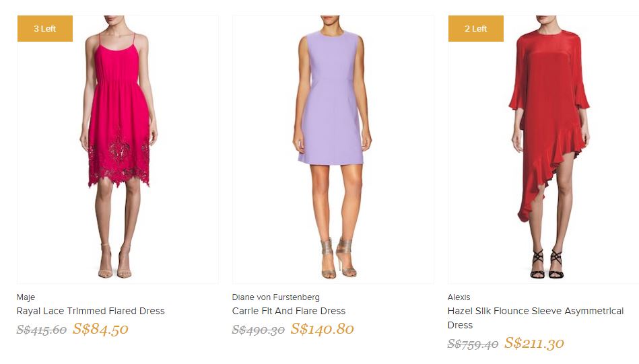Go to the Diane von Furstenberg brand page

pyautogui.click(x=276, y=297)
